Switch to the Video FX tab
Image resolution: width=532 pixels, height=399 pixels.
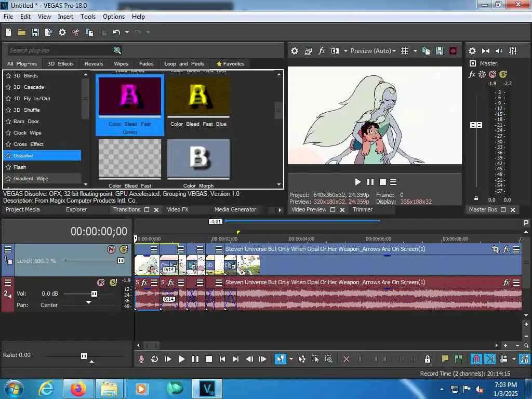178,210
